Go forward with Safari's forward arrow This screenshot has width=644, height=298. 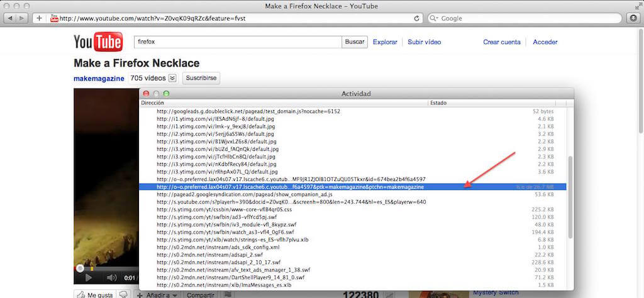[x=22, y=18]
